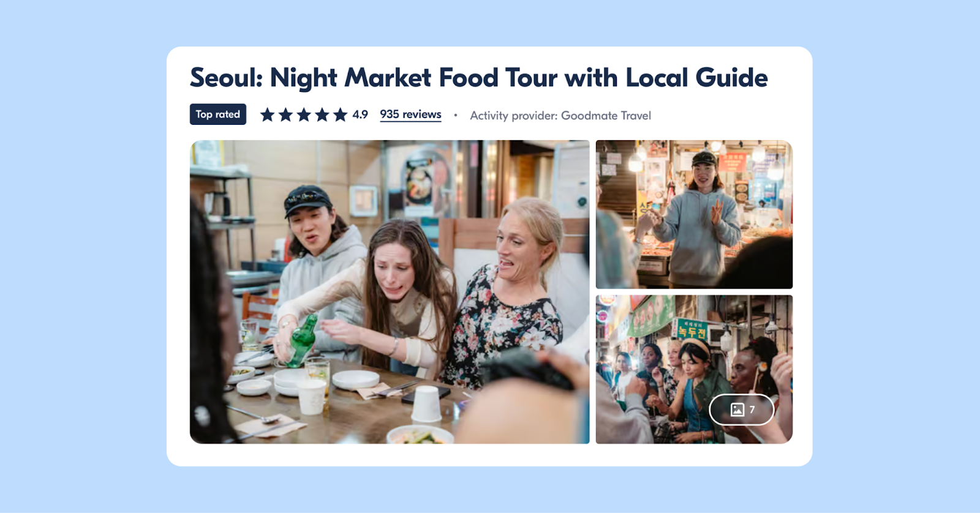Click the green Korean sign in market photo
Viewport: 980px width, 513px height.
pyautogui.click(x=692, y=331)
